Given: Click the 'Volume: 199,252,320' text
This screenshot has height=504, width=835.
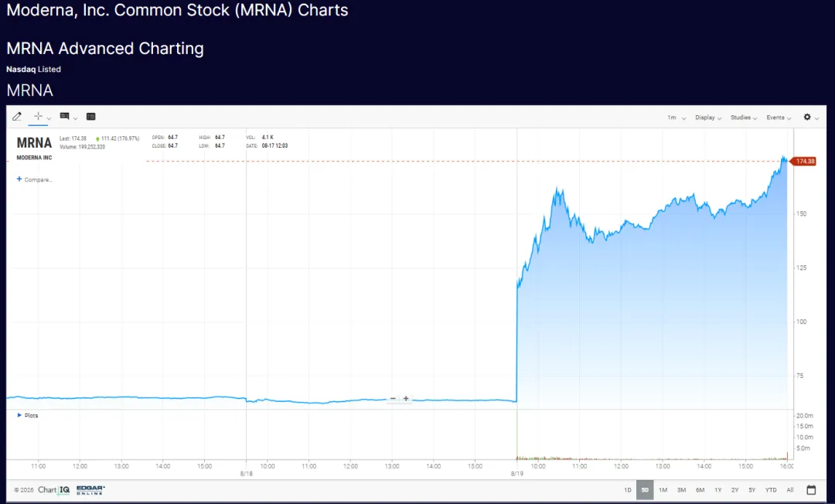Looking at the screenshot, I should click(x=83, y=147).
